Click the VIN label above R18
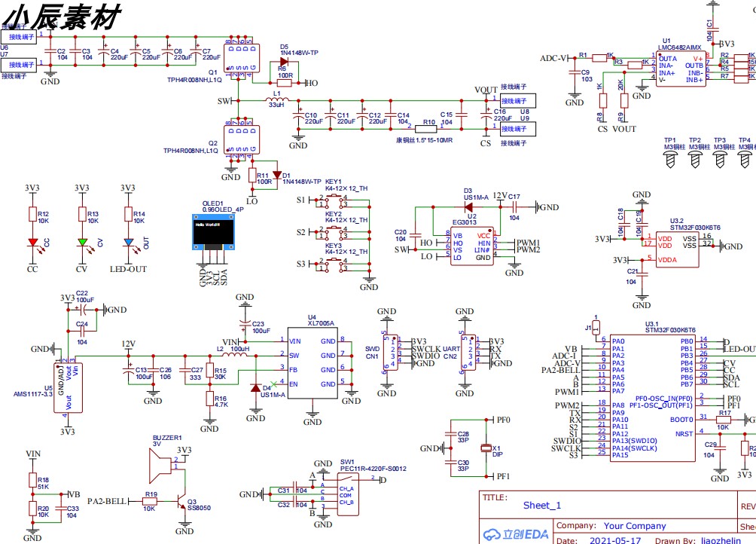 point(33,454)
